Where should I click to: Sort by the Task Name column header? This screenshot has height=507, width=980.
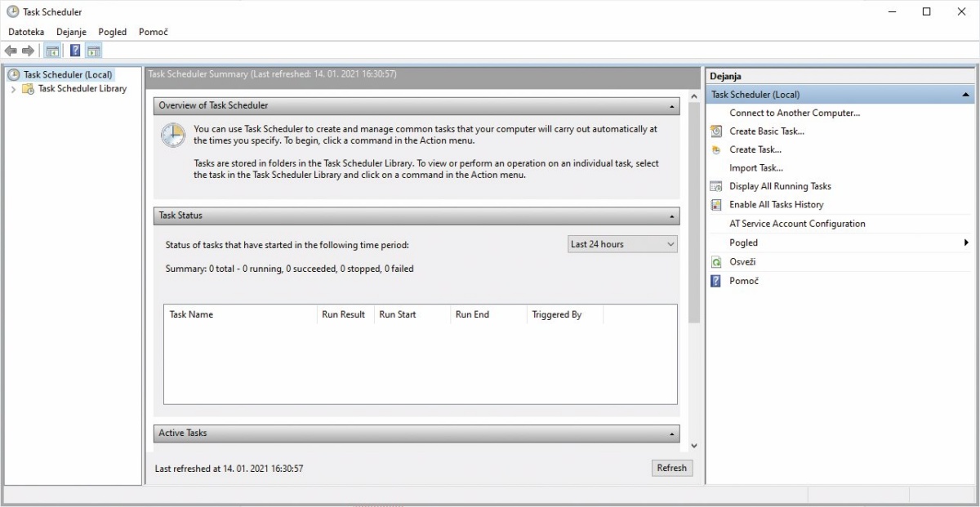(240, 314)
